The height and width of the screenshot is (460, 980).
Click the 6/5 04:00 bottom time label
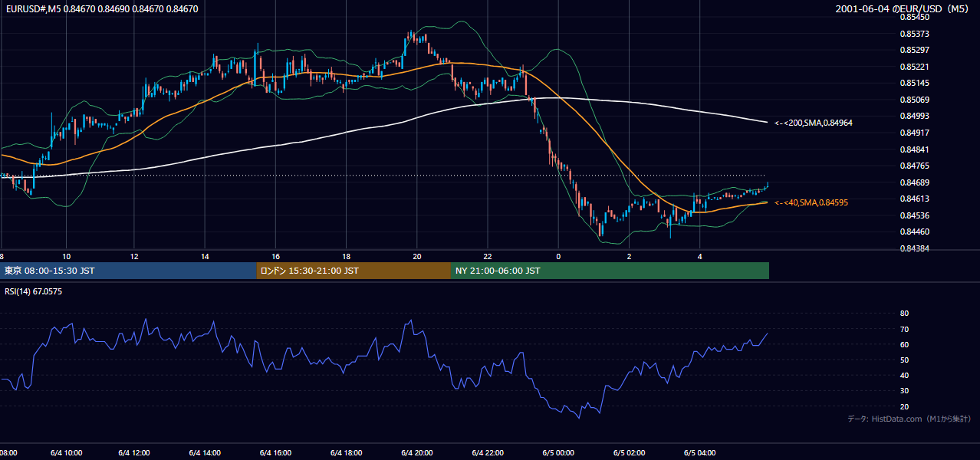[699, 453]
